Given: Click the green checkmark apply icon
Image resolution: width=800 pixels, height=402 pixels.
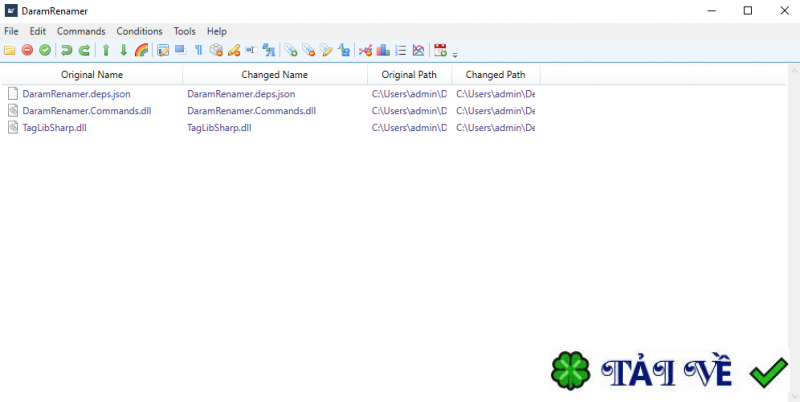Looking at the screenshot, I should [45, 50].
